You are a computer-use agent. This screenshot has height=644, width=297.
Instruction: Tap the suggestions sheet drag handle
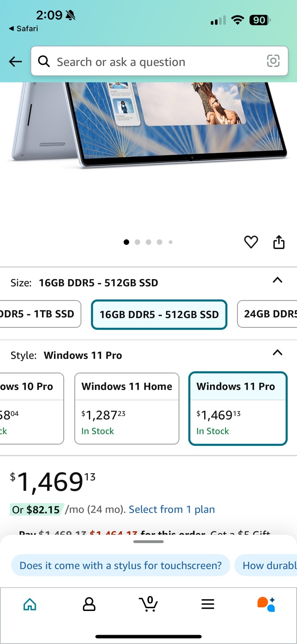pos(148,542)
